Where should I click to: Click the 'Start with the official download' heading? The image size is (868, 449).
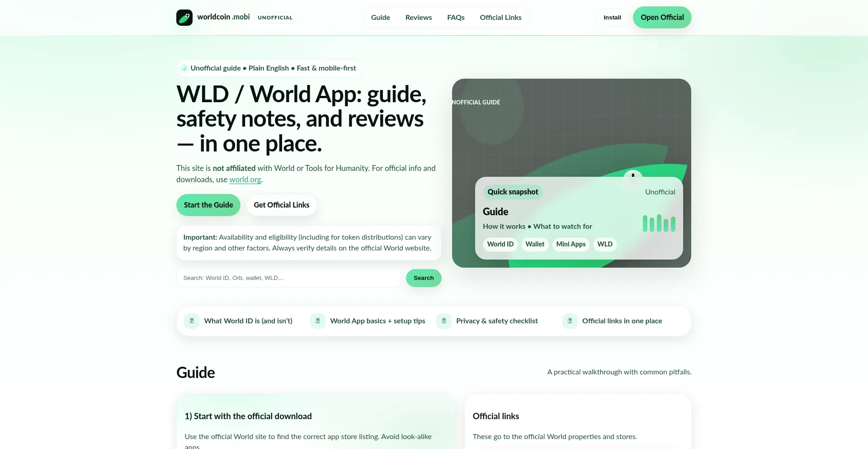coord(248,416)
